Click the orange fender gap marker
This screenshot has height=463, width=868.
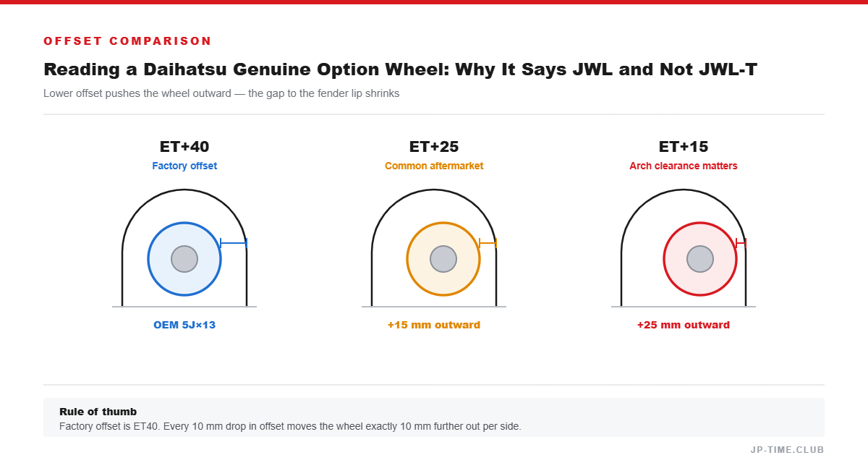[x=488, y=243]
